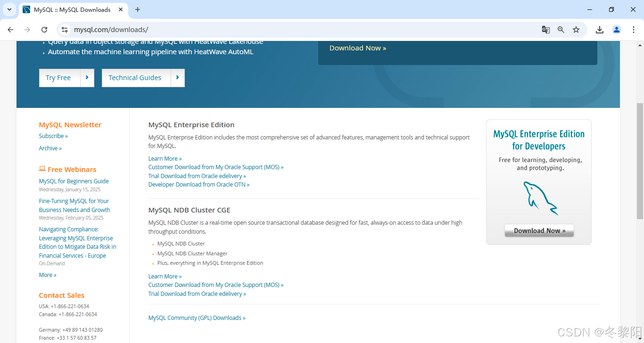The image size is (644, 343).
Task: Reload the page with refresh icon
Action: tap(44, 30)
